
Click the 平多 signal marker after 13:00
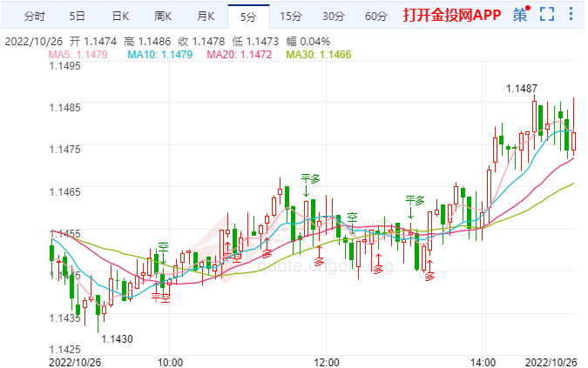[415, 200]
